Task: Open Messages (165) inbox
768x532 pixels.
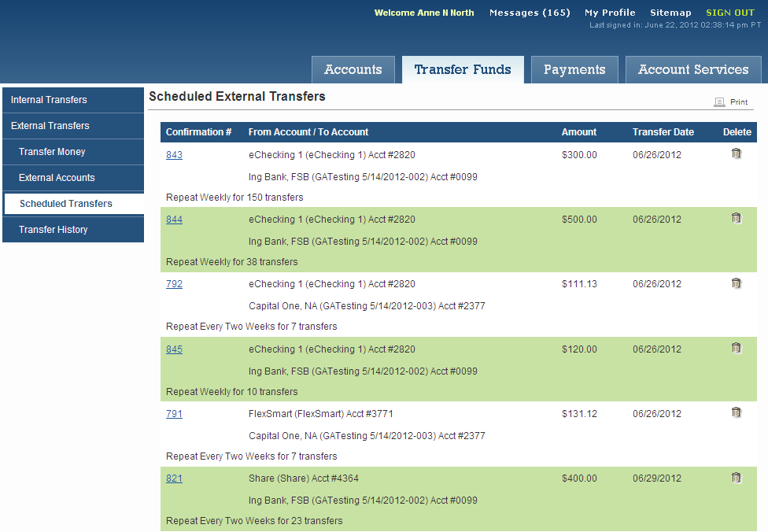Action: (530, 13)
